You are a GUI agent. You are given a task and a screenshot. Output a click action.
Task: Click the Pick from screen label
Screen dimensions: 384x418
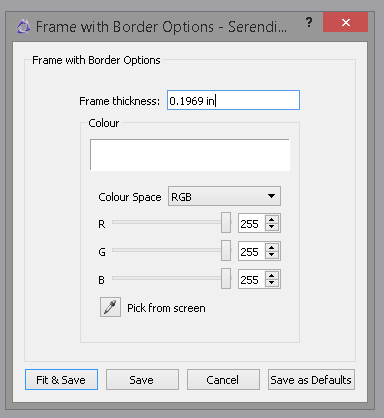tap(166, 308)
